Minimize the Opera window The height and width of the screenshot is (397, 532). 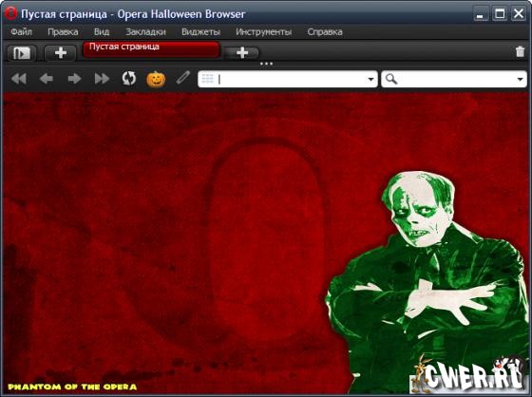pos(480,14)
